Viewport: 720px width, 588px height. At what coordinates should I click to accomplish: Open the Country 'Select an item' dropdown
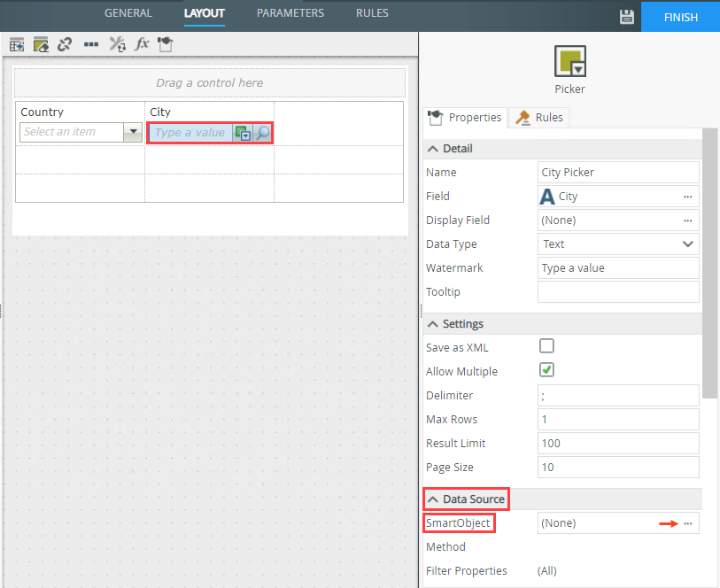pyautogui.click(x=134, y=131)
